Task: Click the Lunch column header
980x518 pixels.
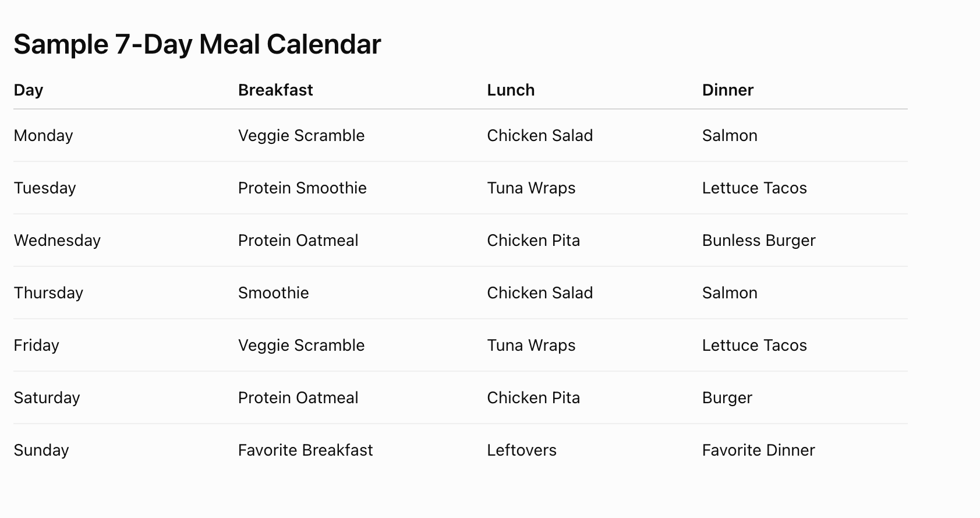Action: point(511,90)
